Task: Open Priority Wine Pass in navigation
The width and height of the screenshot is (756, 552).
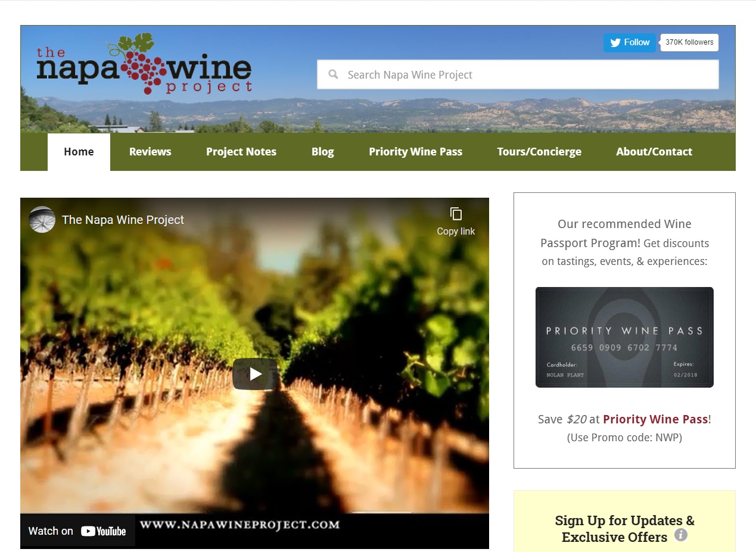Action: [x=415, y=152]
